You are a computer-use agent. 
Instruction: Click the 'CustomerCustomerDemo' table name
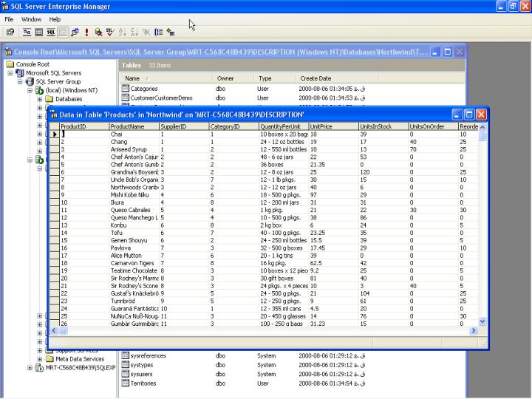click(x=162, y=98)
